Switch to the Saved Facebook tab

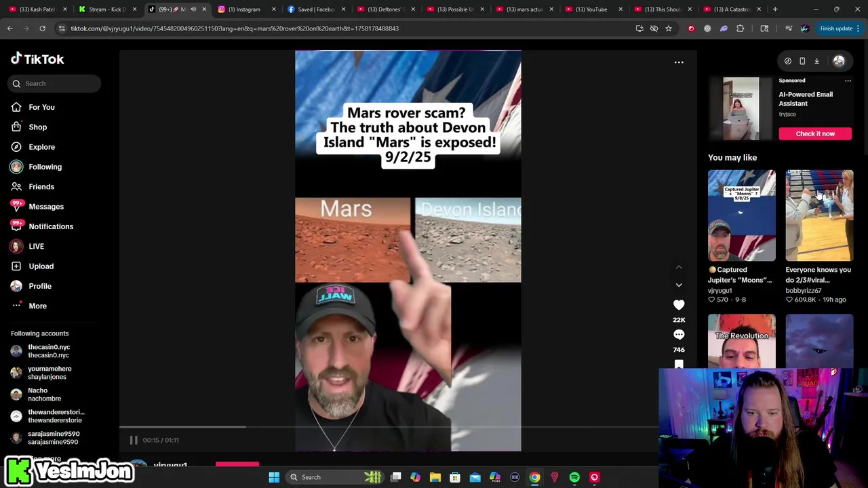point(315,9)
